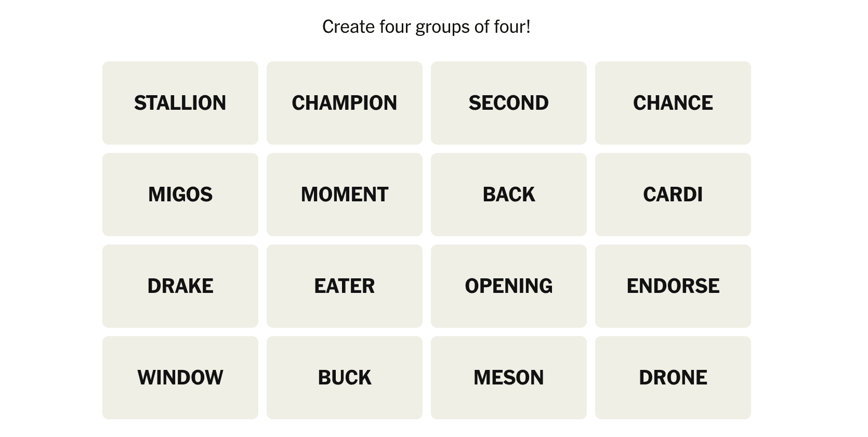Toggle the SECOND tile selection

coord(508,103)
